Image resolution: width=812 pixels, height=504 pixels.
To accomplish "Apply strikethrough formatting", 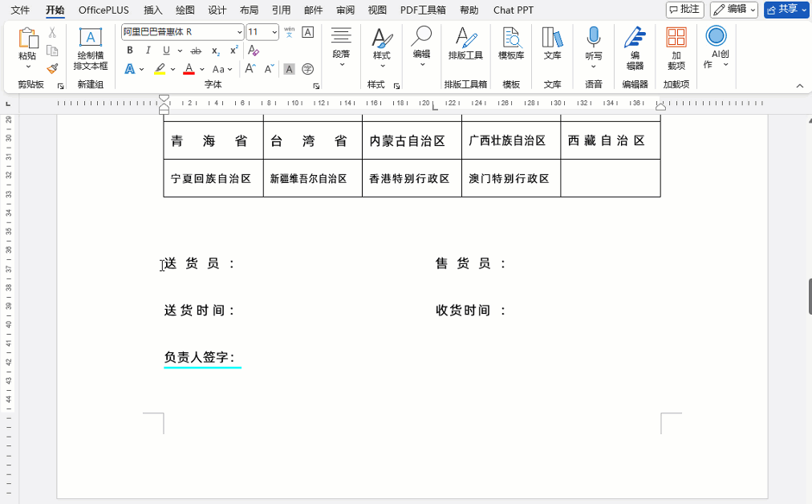I will (196, 51).
